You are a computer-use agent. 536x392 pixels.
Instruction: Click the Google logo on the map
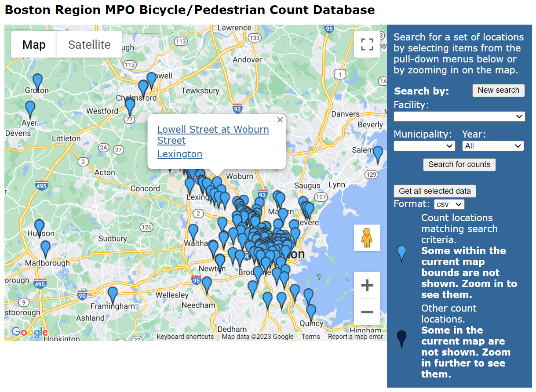coord(29,333)
